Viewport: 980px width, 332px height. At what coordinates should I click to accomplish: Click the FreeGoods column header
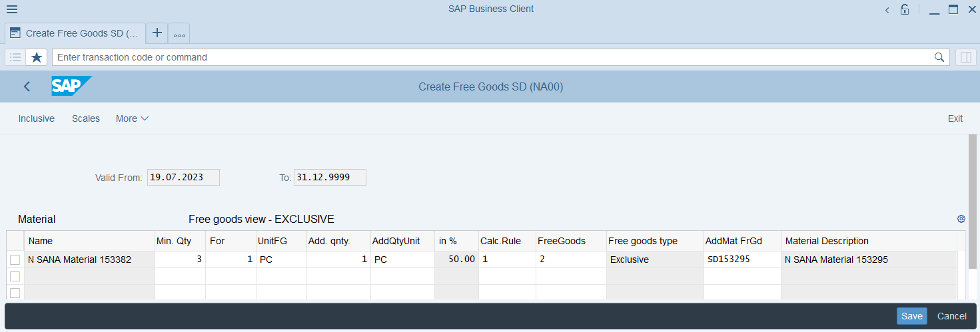point(571,241)
